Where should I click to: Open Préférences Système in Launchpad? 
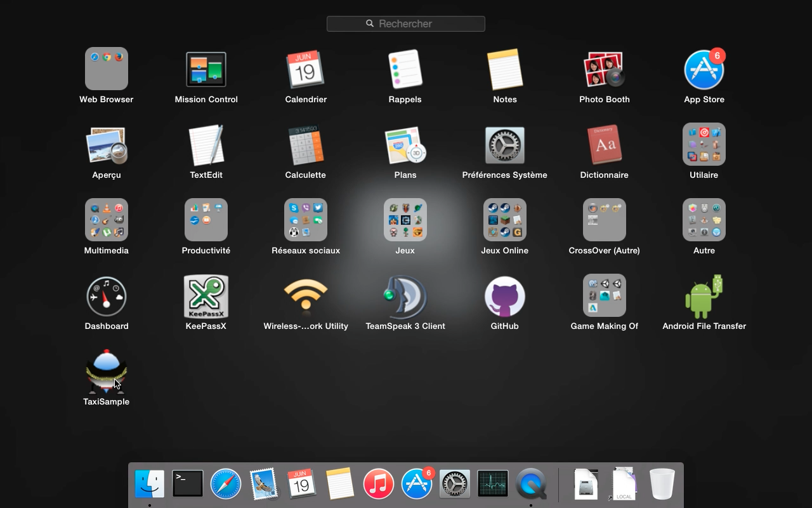point(504,145)
